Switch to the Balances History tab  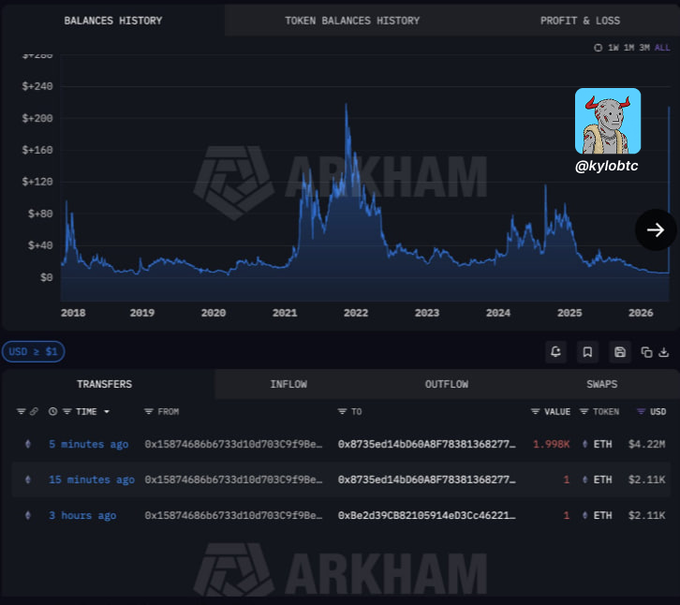(113, 20)
